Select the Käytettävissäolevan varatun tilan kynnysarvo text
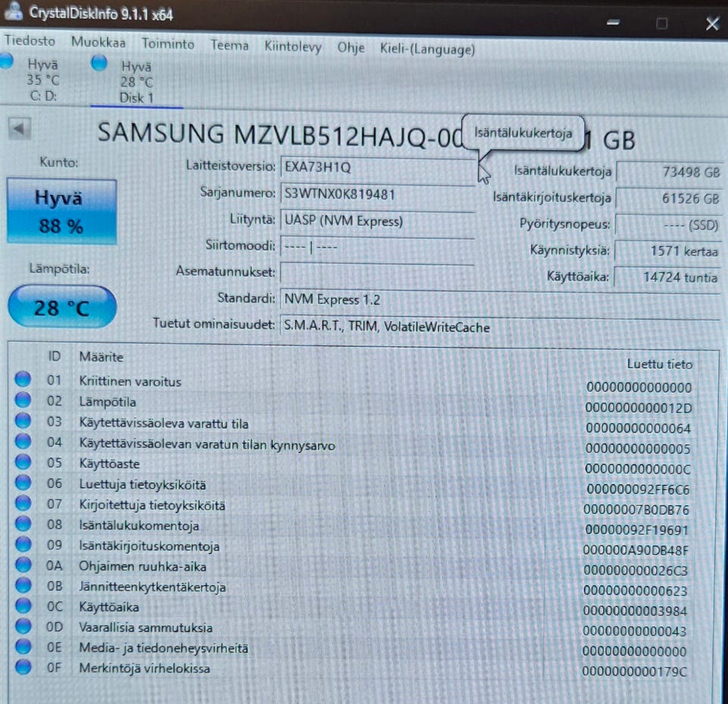This screenshot has width=728, height=704. coord(207,445)
